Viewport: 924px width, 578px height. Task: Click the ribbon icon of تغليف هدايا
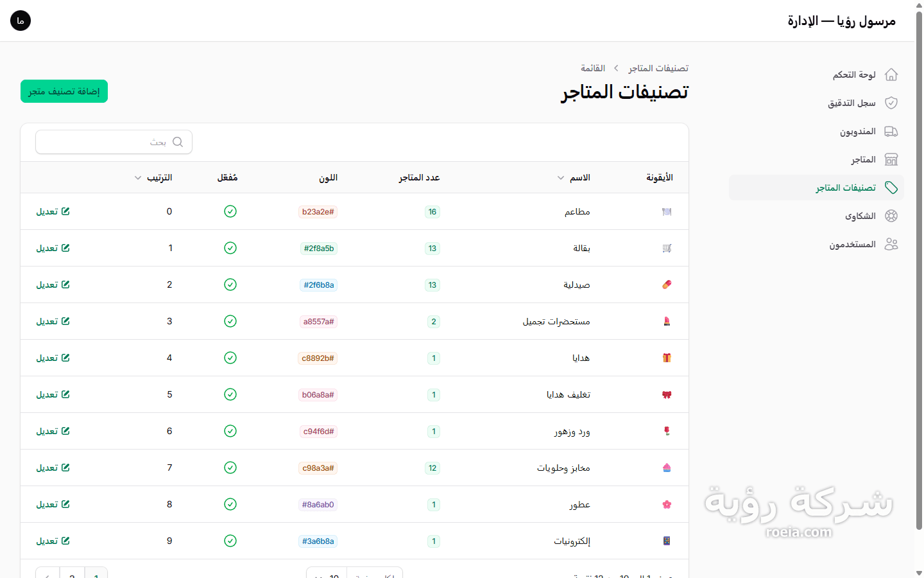point(667,394)
